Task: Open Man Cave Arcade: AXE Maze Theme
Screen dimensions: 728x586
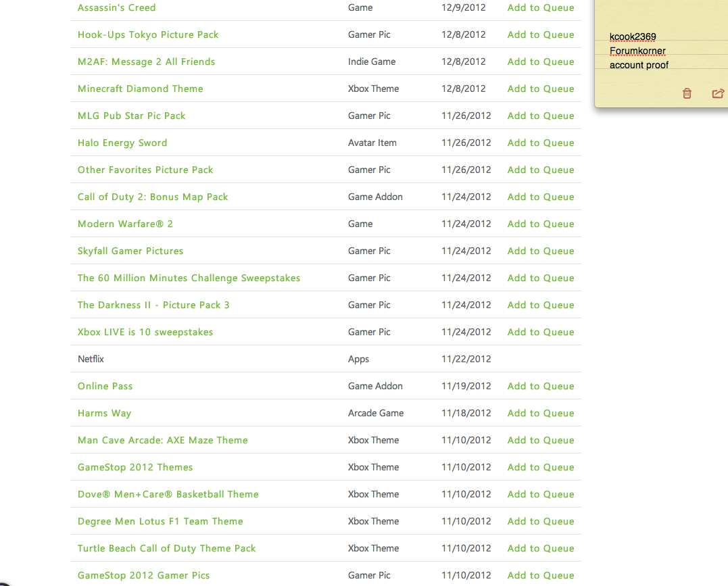Action: coord(162,440)
